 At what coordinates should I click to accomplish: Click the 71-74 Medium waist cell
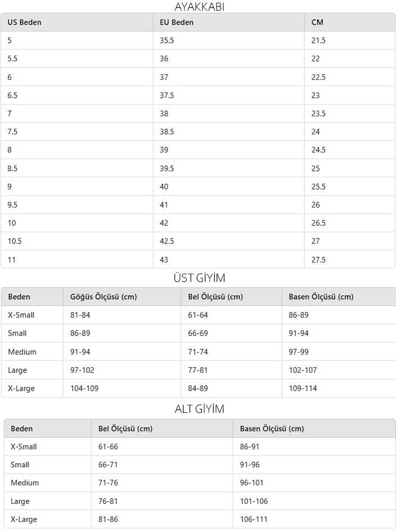(x=231, y=352)
